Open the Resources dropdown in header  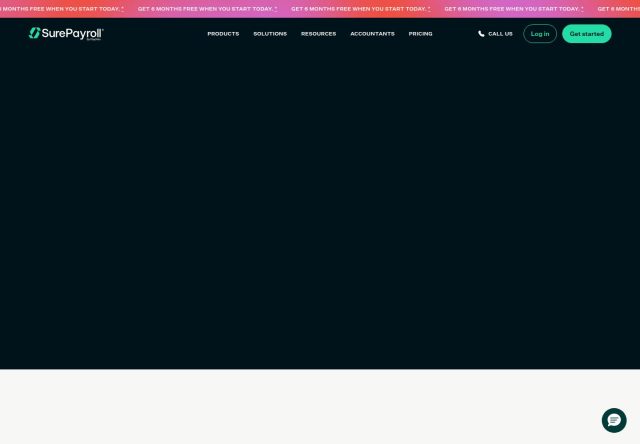pyautogui.click(x=318, y=34)
